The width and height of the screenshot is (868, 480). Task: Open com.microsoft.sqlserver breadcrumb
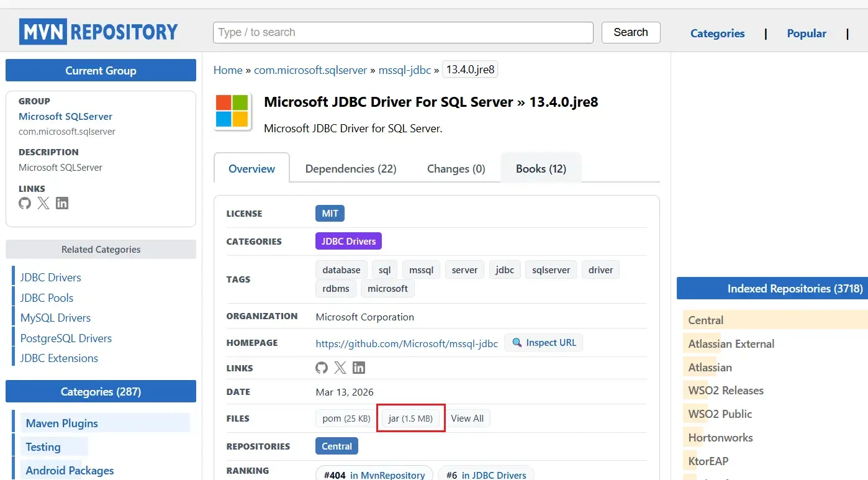(310, 70)
